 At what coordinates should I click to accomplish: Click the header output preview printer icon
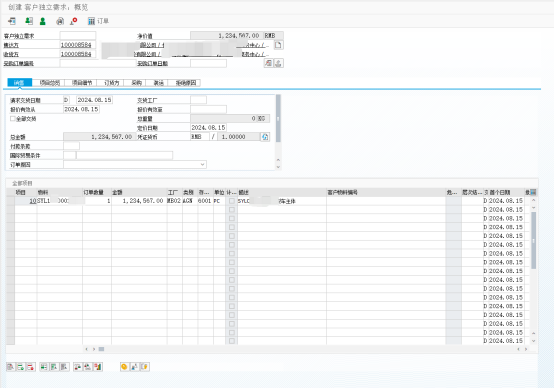click(60, 21)
